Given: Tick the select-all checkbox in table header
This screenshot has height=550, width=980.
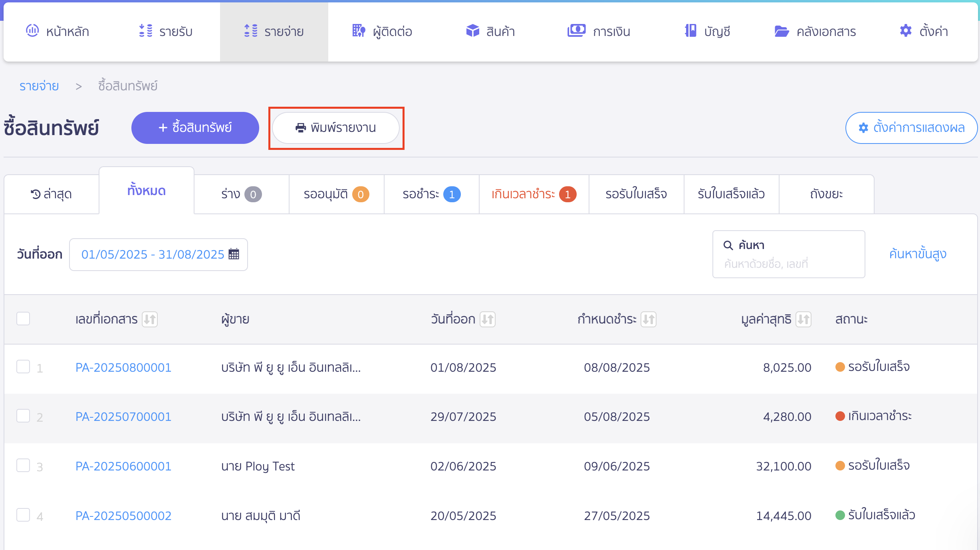Looking at the screenshot, I should click(23, 319).
